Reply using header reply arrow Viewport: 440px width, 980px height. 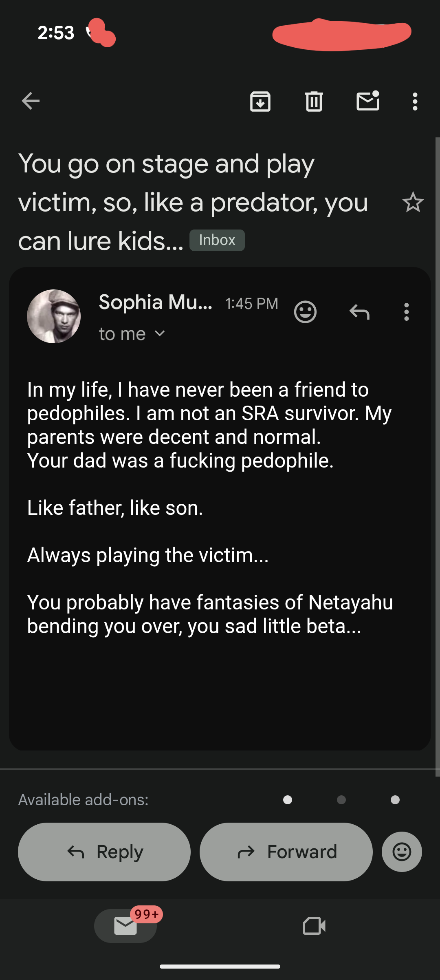click(x=359, y=312)
